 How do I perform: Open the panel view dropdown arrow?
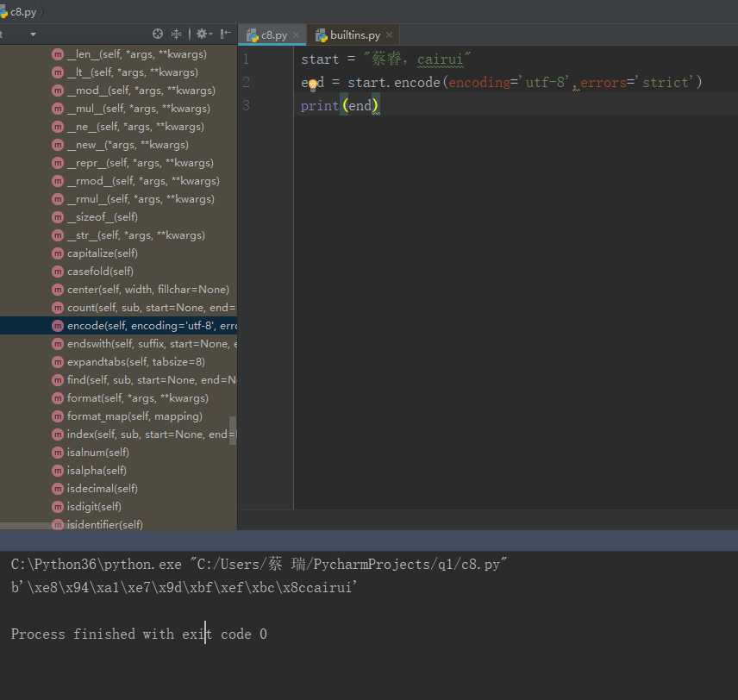click(33, 34)
